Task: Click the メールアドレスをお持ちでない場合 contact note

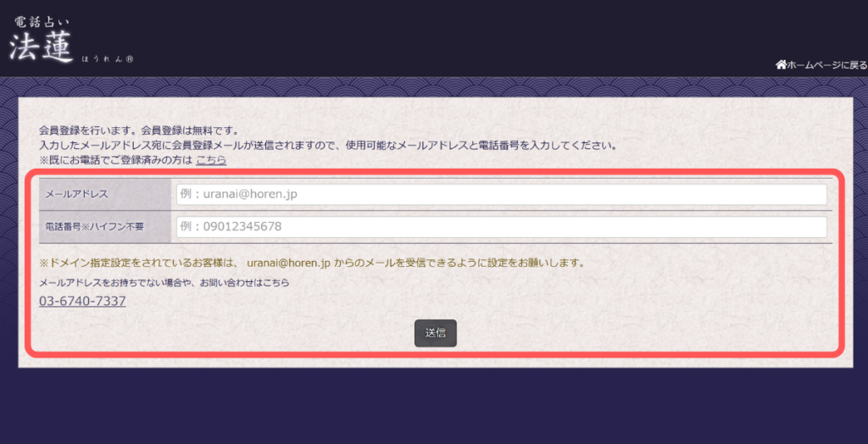Action: [164, 283]
